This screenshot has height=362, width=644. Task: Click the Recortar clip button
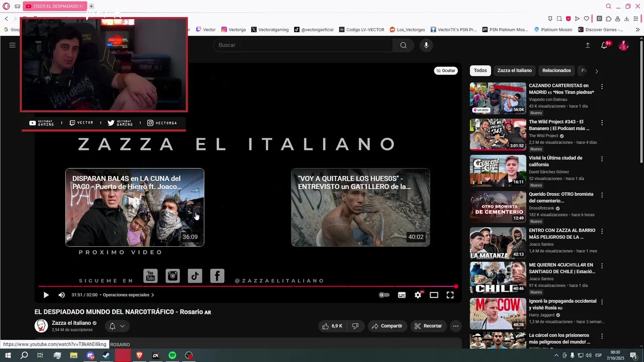428,326
